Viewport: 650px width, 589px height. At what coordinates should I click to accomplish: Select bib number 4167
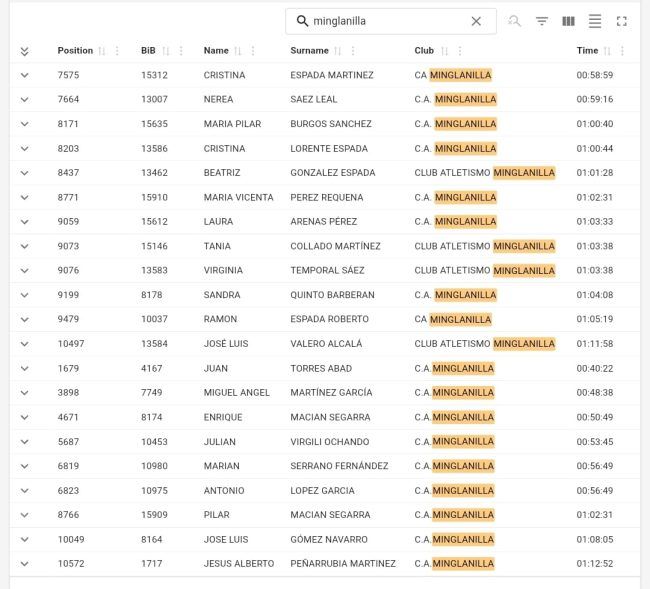tap(152, 368)
